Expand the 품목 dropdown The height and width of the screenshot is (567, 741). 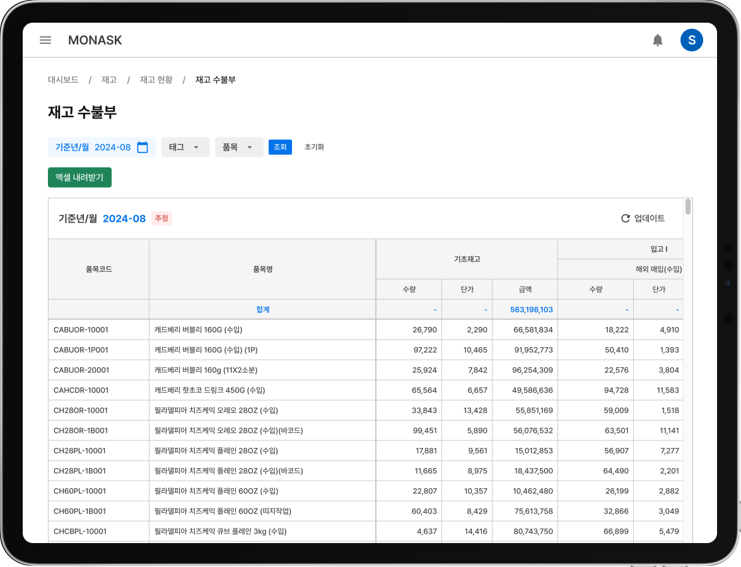tap(239, 147)
